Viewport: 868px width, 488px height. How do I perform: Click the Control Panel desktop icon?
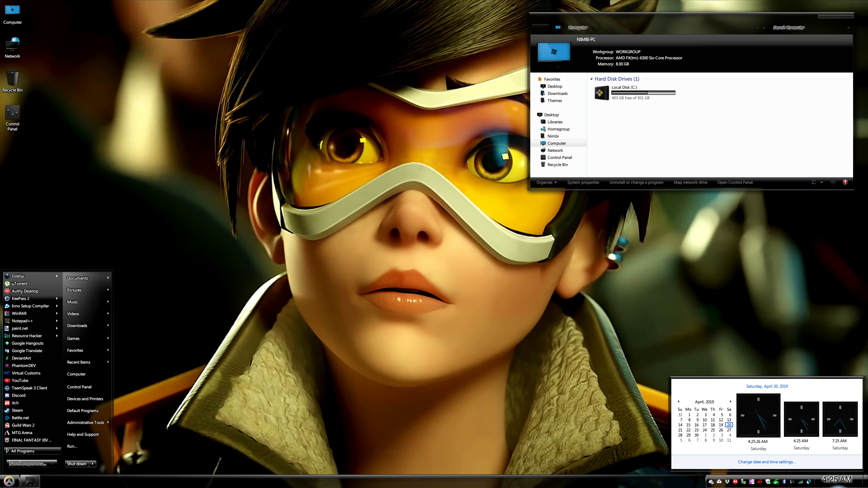[x=12, y=118]
